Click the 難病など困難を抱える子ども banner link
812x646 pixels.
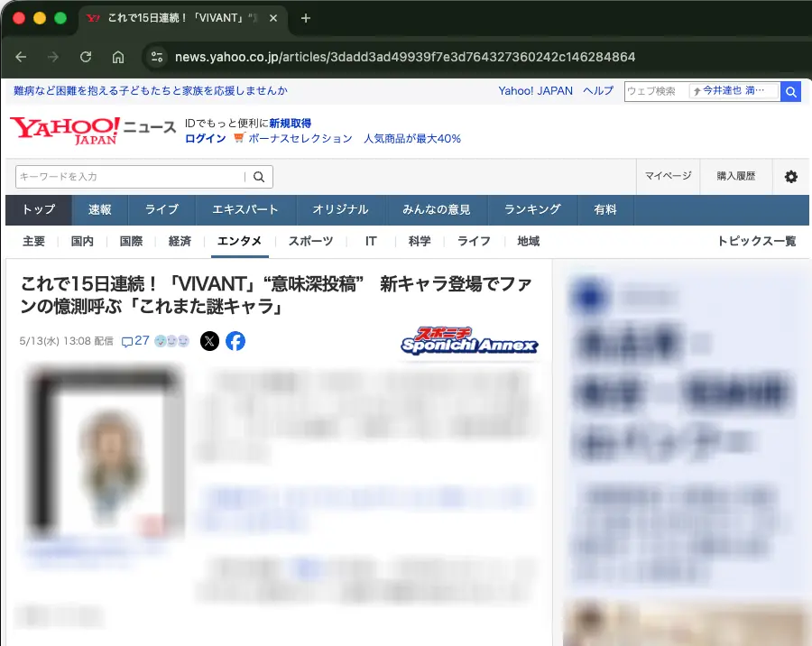(150, 90)
